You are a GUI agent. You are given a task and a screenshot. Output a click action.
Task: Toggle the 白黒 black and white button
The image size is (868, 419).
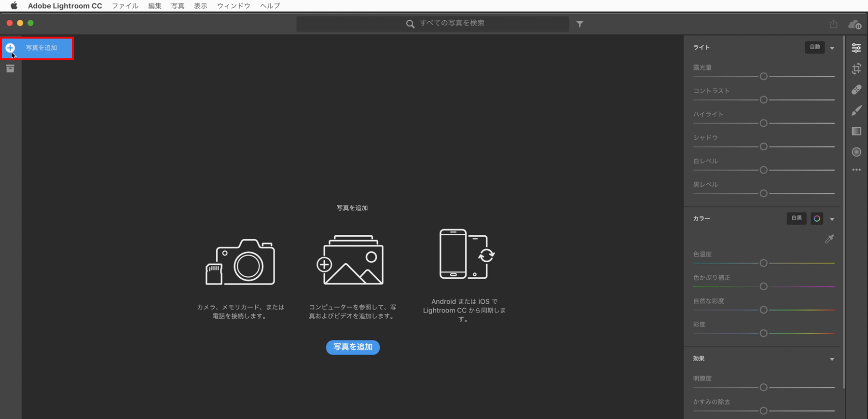[797, 218]
